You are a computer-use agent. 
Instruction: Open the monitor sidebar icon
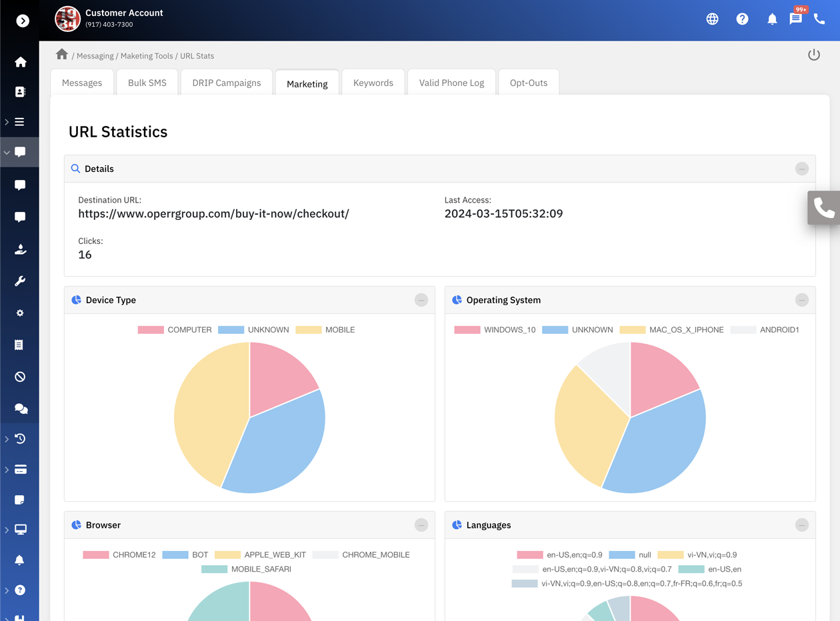click(21, 530)
